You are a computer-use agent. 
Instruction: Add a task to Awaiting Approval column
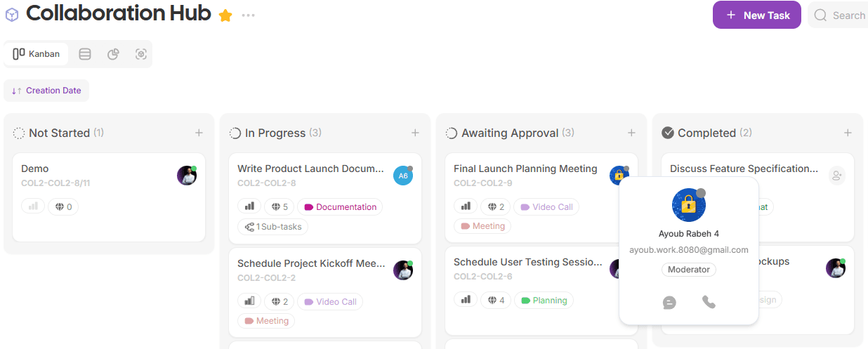click(631, 133)
